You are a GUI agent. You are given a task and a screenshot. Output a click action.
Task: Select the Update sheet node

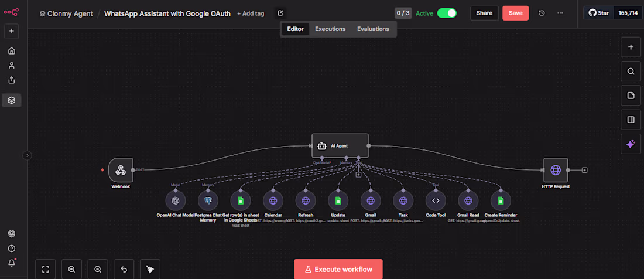click(338, 200)
